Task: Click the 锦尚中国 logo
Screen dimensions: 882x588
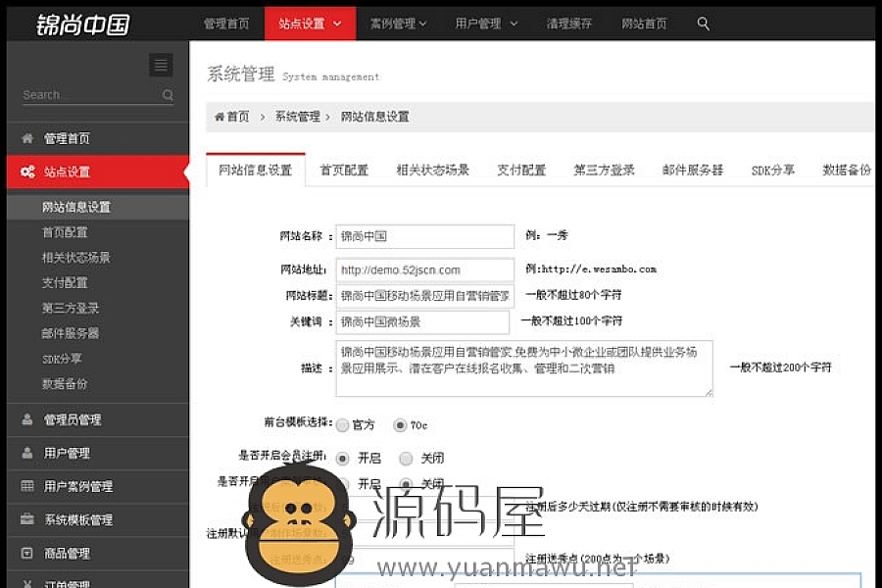Action: pyautogui.click(x=82, y=24)
